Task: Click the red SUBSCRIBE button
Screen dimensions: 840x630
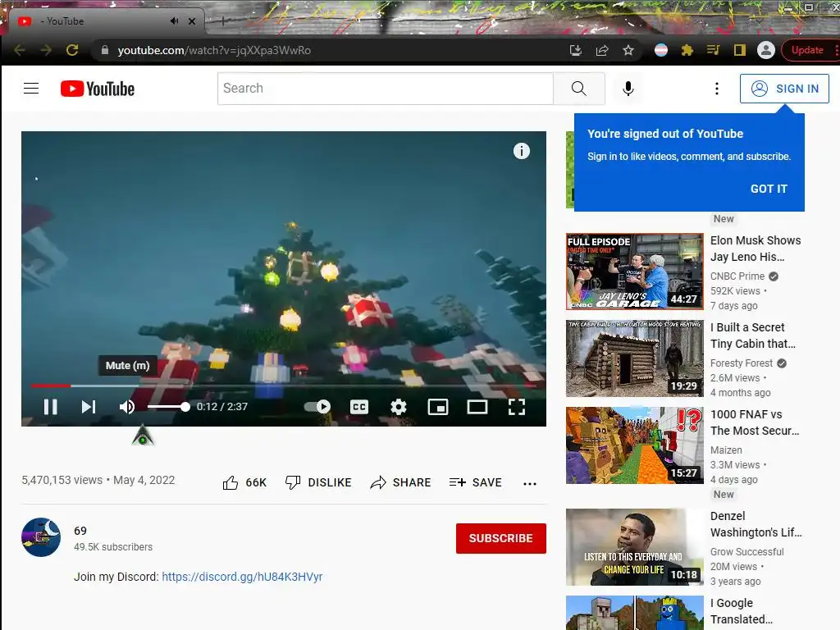Action: 501,538
